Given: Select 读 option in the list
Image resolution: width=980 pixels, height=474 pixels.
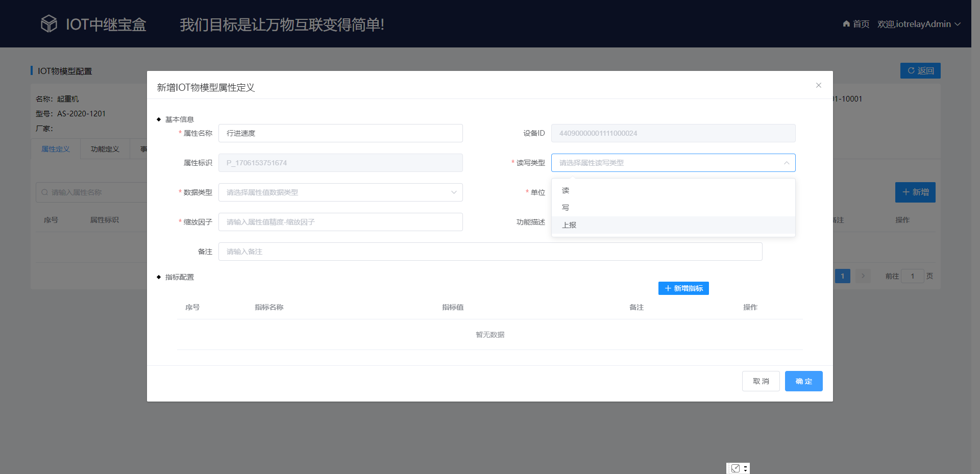Looking at the screenshot, I should point(673,190).
